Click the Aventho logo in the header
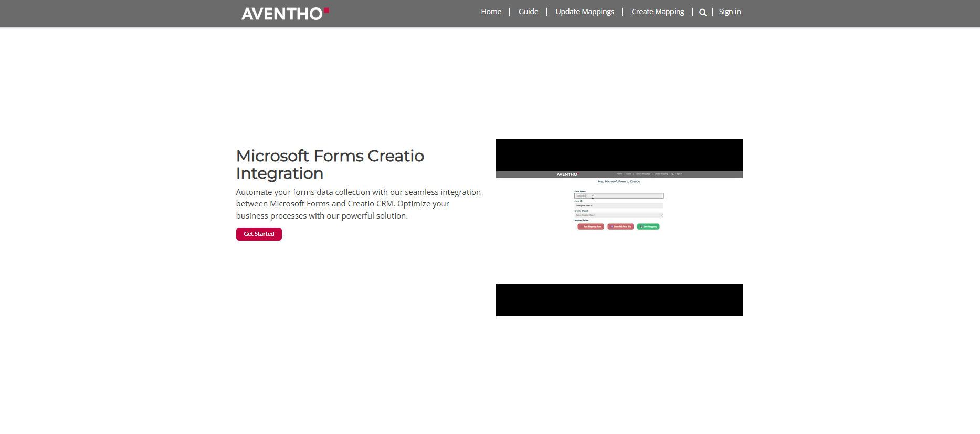This screenshot has height=434, width=980. point(285,13)
